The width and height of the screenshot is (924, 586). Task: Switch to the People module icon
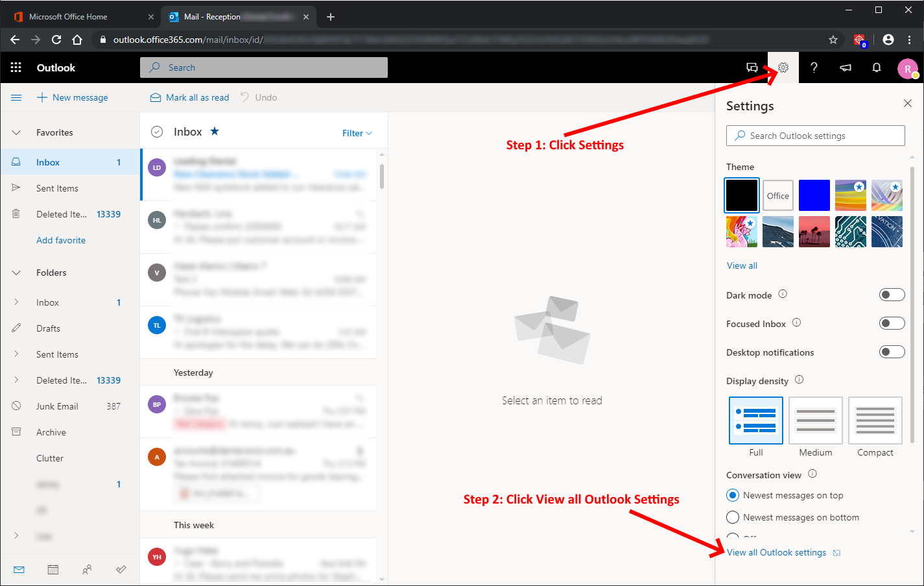pyautogui.click(x=87, y=569)
